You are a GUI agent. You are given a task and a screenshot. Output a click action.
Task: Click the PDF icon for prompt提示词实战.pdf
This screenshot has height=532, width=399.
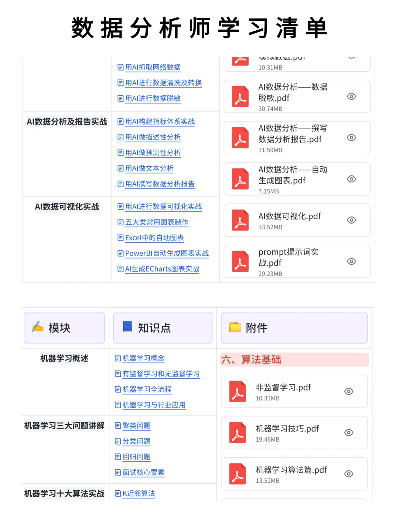tap(239, 262)
